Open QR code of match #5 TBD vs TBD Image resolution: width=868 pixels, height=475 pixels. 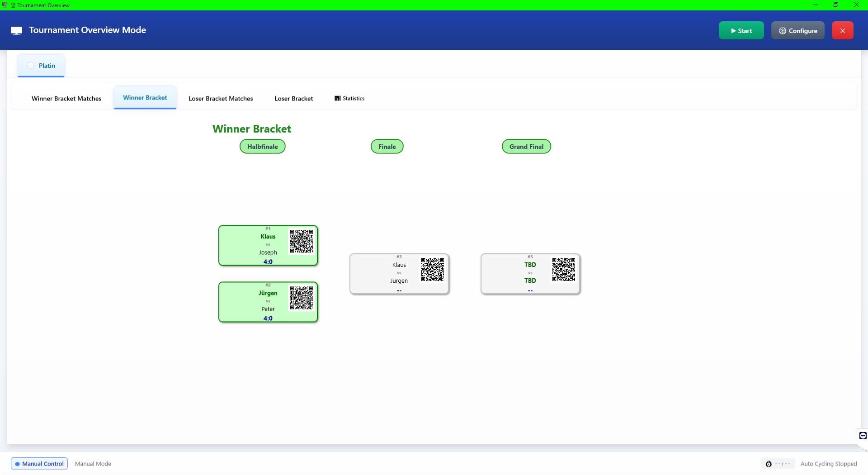564,270
